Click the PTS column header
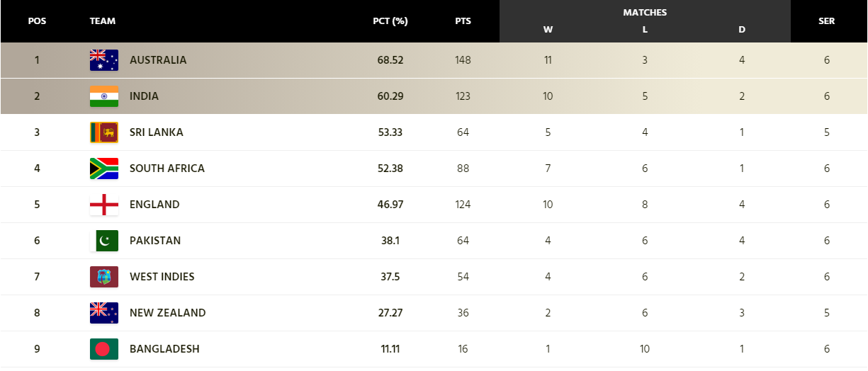The image size is (868, 371). (x=463, y=21)
